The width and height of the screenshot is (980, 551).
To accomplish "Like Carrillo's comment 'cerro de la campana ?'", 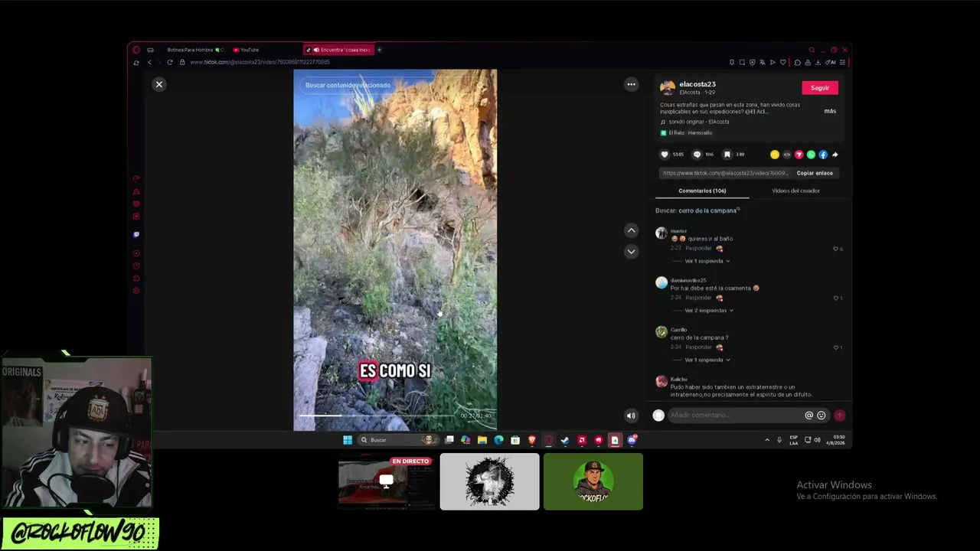I will 836,347.
